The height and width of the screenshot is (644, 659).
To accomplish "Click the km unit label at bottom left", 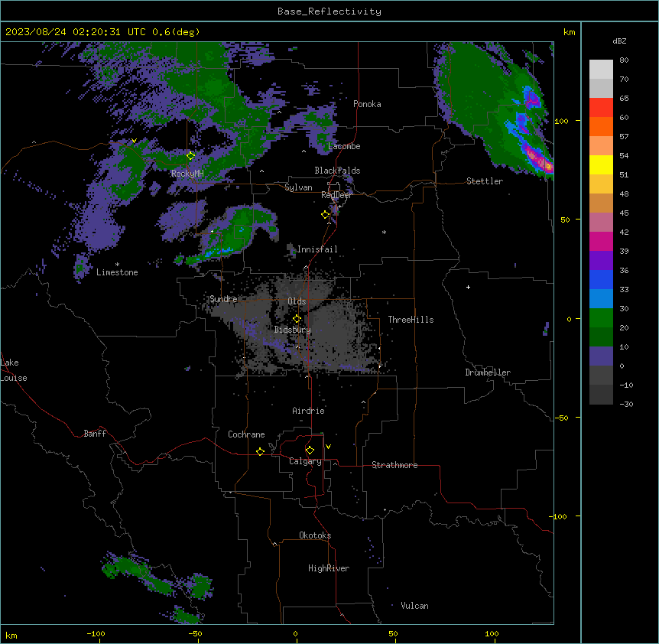I will tap(11, 635).
